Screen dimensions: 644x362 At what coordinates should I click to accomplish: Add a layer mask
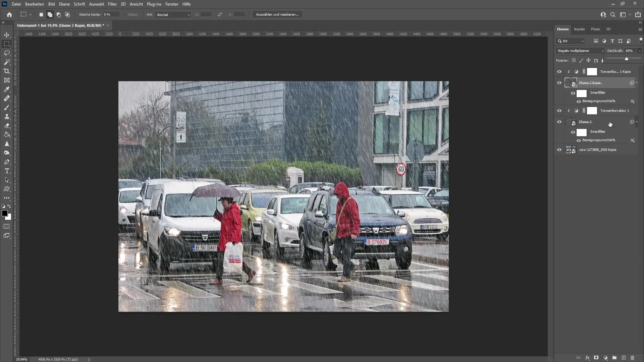tap(596, 358)
